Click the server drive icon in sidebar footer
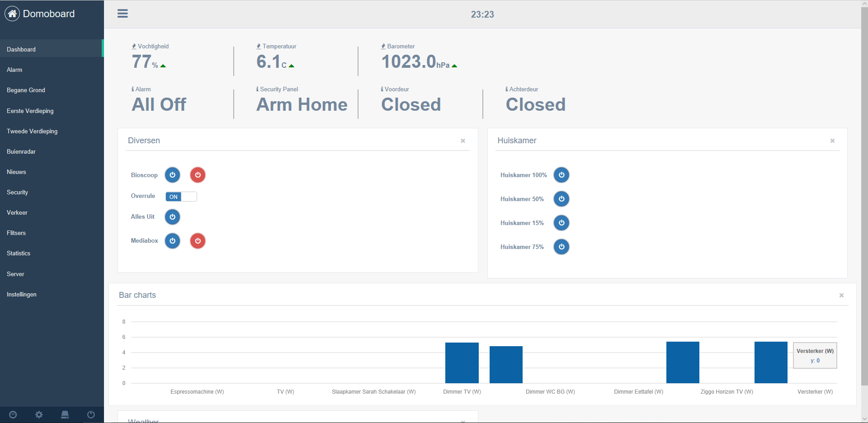The image size is (868, 423). coord(65,414)
